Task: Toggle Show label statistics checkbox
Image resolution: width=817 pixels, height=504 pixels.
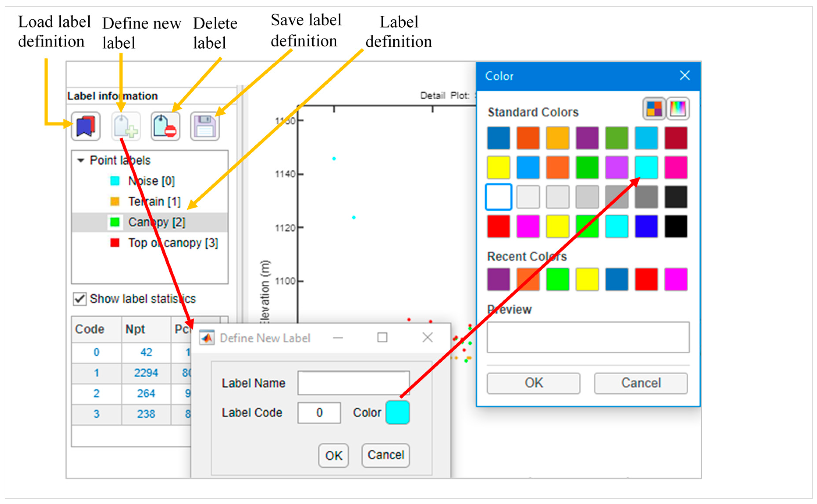Action: (79, 299)
